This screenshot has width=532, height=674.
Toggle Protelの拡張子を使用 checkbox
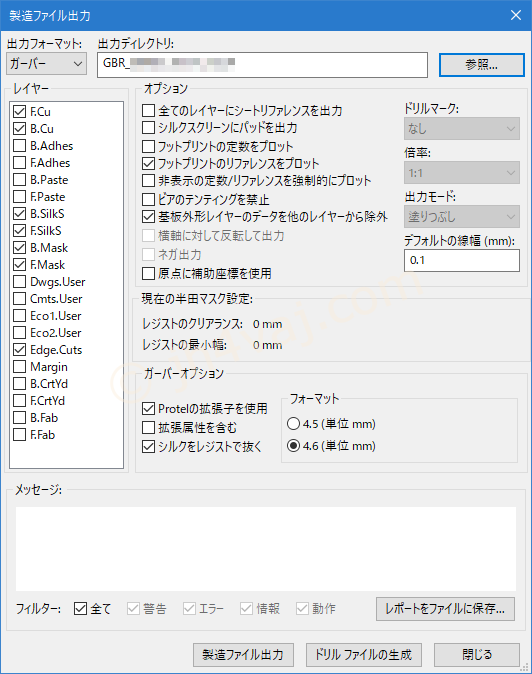tap(148, 408)
